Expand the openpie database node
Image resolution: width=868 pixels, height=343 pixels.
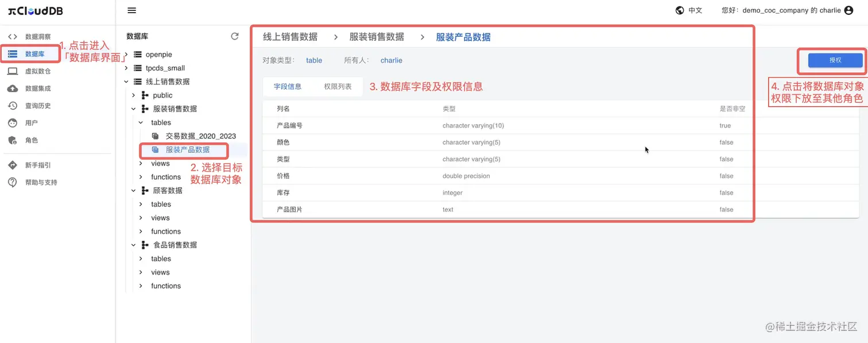point(126,55)
